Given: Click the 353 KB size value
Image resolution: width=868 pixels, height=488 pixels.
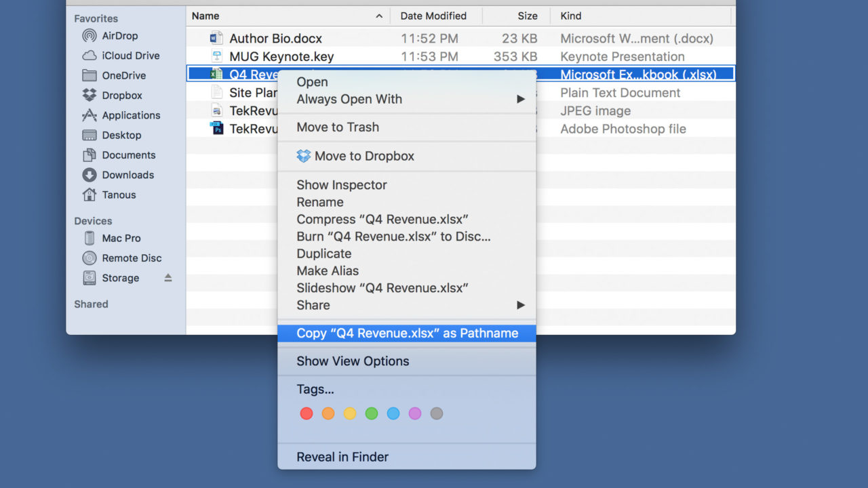Looking at the screenshot, I should tap(515, 56).
